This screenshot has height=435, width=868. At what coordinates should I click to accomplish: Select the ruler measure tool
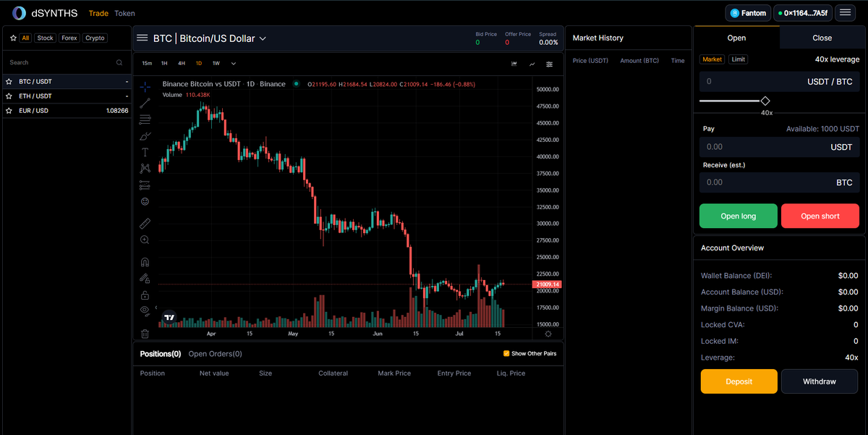[145, 223]
